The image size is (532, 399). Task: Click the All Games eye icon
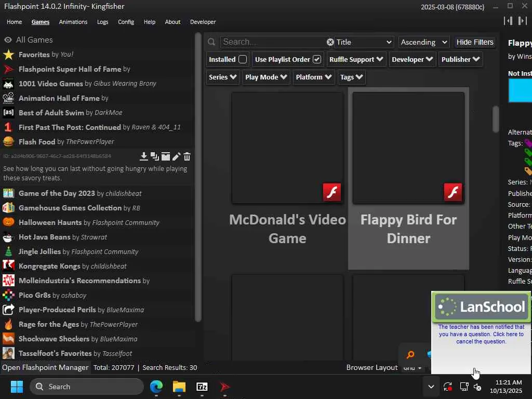point(8,40)
